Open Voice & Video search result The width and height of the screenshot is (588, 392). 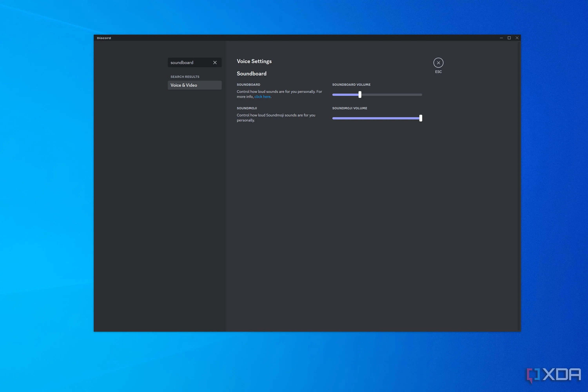pos(194,85)
